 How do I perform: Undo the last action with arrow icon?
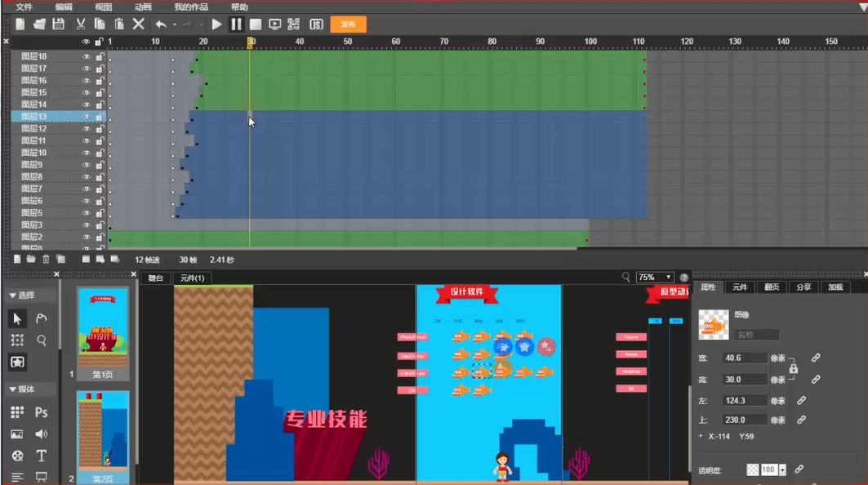coord(161,24)
